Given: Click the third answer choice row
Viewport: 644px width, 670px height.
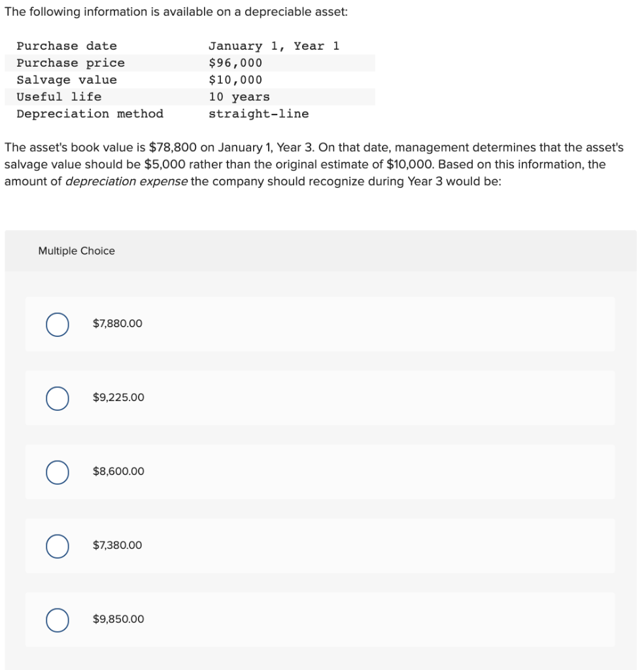Looking at the screenshot, I should 320,472.
